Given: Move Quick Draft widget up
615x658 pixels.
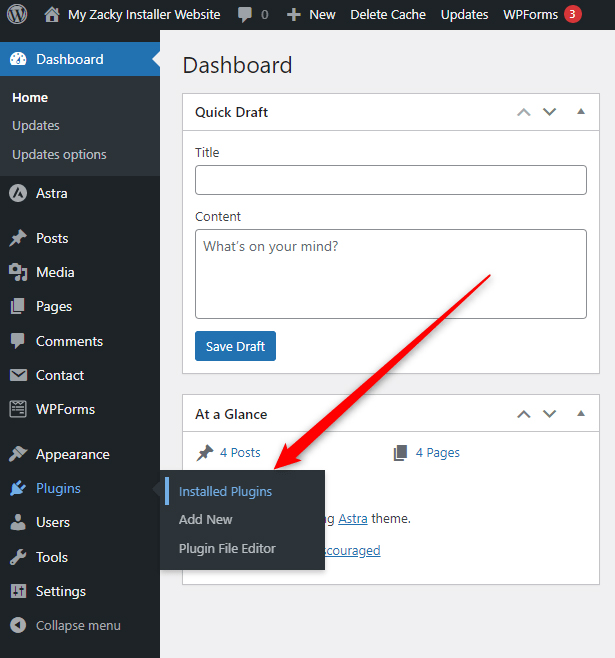Looking at the screenshot, I should click(x=524, y=112).
